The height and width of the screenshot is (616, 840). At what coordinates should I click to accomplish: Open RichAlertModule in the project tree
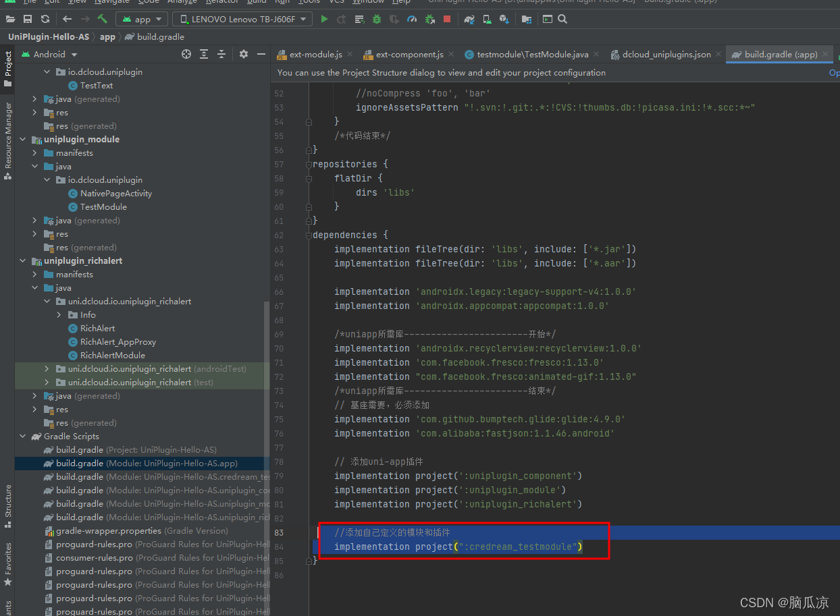point(113,356)
